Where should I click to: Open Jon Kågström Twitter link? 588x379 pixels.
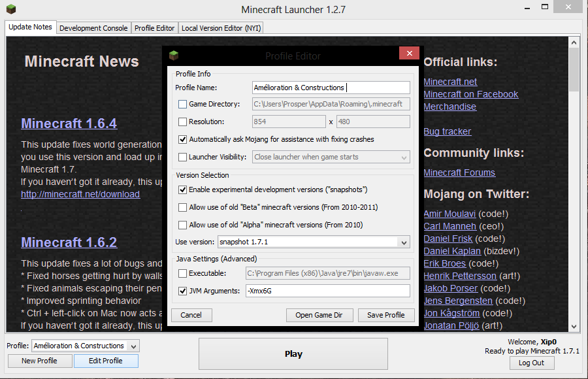(x=451, y=313)
